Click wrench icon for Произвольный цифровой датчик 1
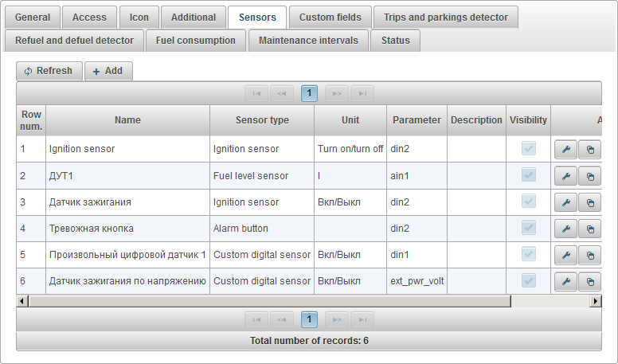Screen dimensions: 618x364 click(x=565, y=256)
